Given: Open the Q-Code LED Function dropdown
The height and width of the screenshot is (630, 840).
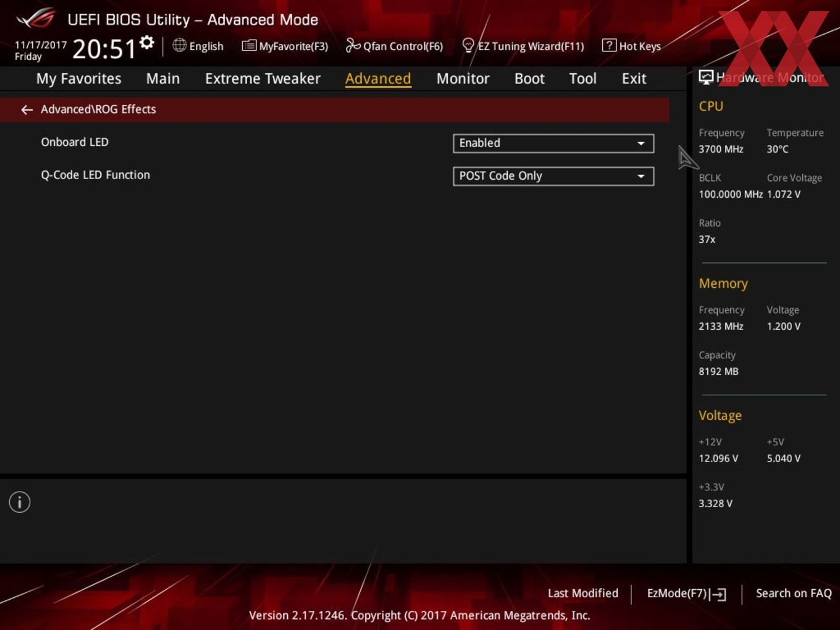Looking at the screenshot, I should [x=553, y=176].
